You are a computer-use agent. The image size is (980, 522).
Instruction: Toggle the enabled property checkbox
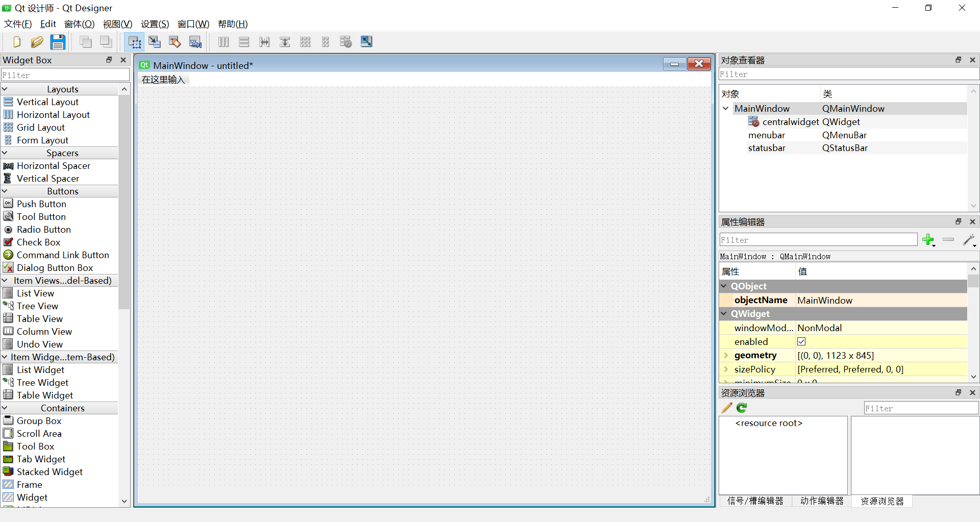coord(801,341)
